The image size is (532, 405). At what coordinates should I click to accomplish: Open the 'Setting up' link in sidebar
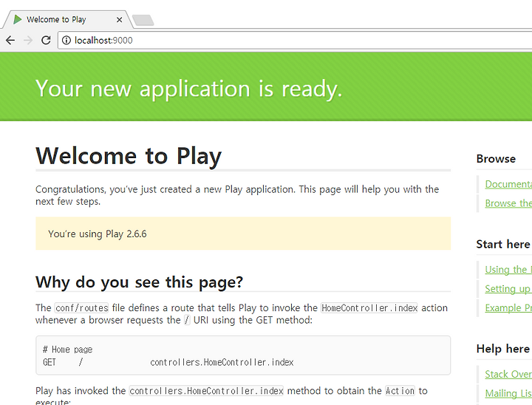coord(508,289)
